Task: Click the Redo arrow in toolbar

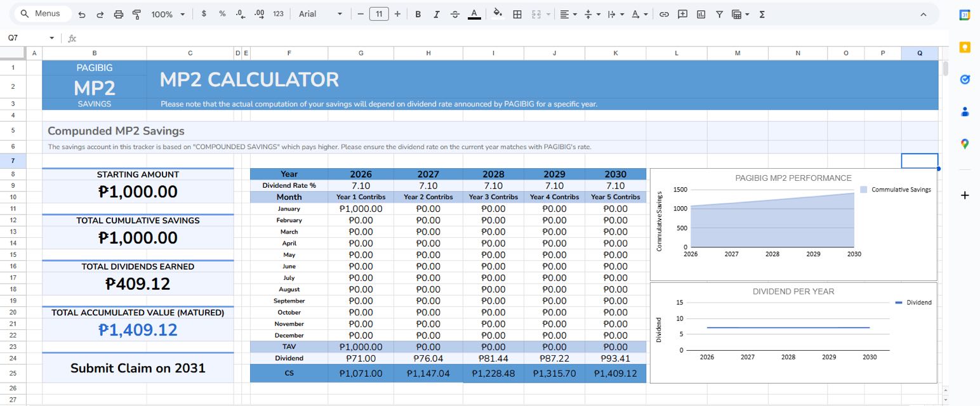Action: 100,14
